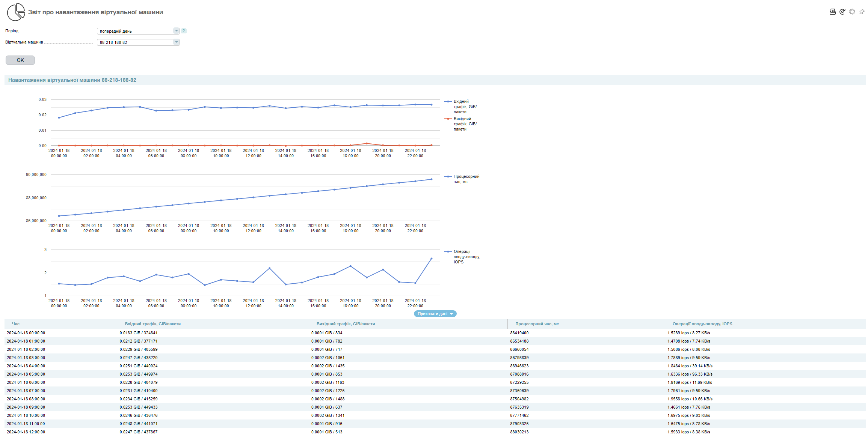Image resolution: width=868 pixels, height=436 pixels.
Task: Click the cell 0.0183 GiB / 324641
Action: (x=139, y=333)
